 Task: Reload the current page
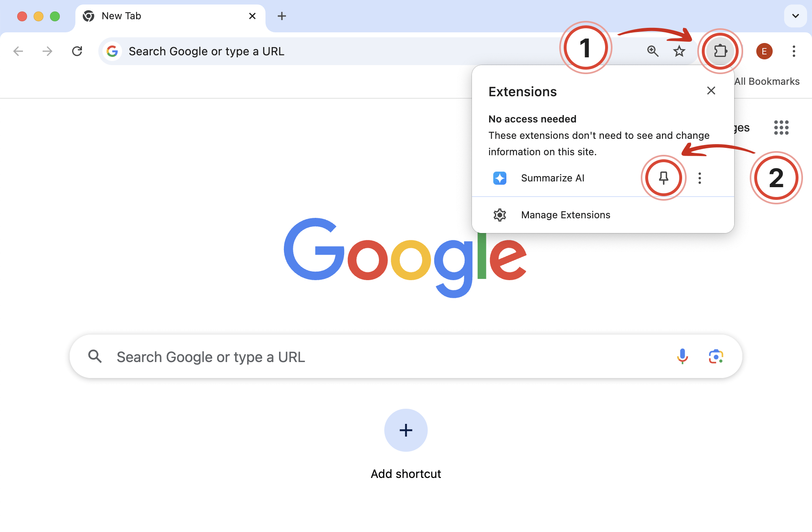[x=77, y=51]
